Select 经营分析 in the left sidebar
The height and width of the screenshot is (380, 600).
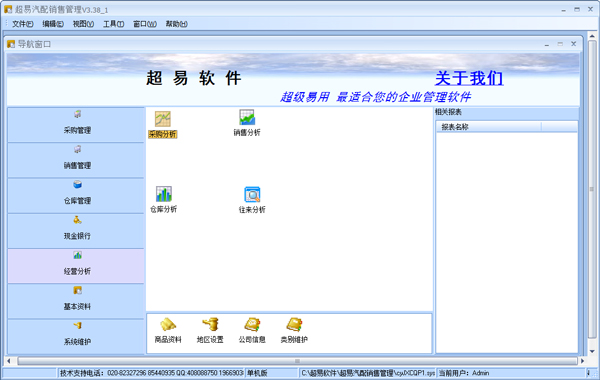(x=76, y=266)
